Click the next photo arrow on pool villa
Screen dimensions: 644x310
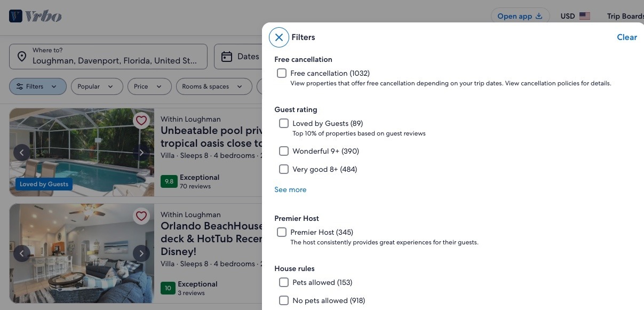tap(141, 152)
